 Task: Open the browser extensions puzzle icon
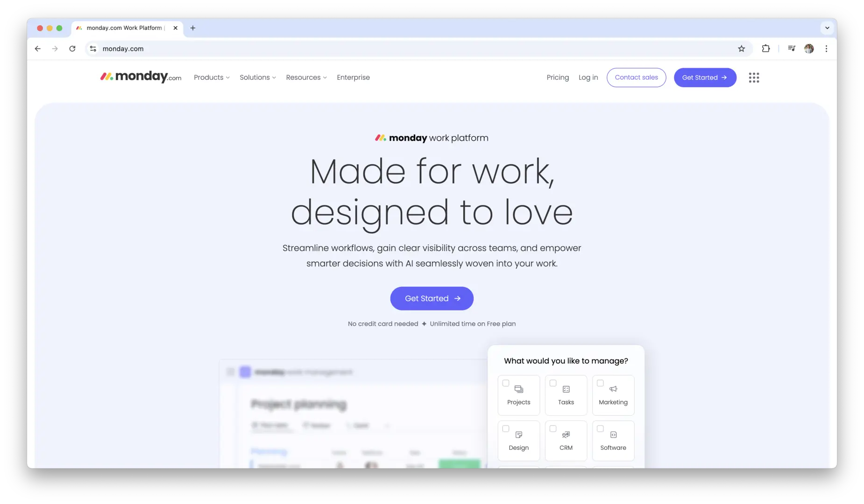[x=765, y=49]
